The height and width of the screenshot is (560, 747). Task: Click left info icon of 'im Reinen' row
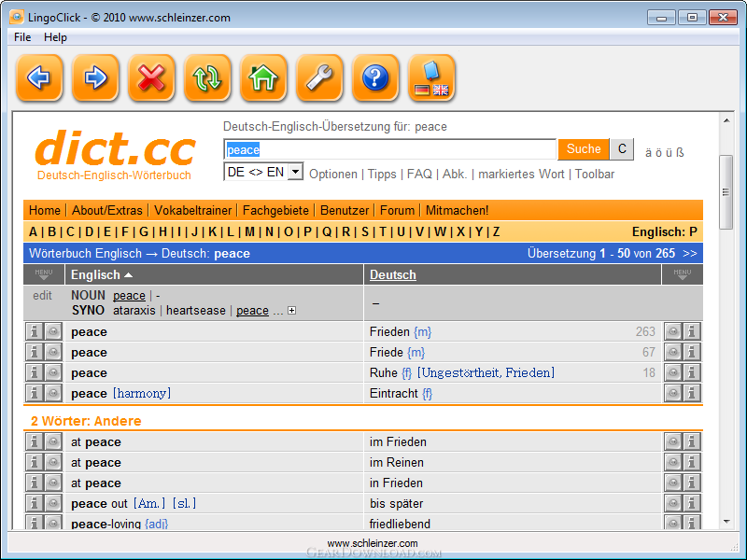point(35,462)
